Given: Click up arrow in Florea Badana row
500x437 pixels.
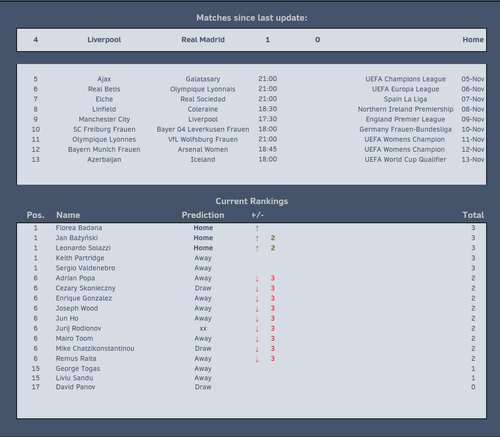Looking at the screenshot, I should [257, 228].
